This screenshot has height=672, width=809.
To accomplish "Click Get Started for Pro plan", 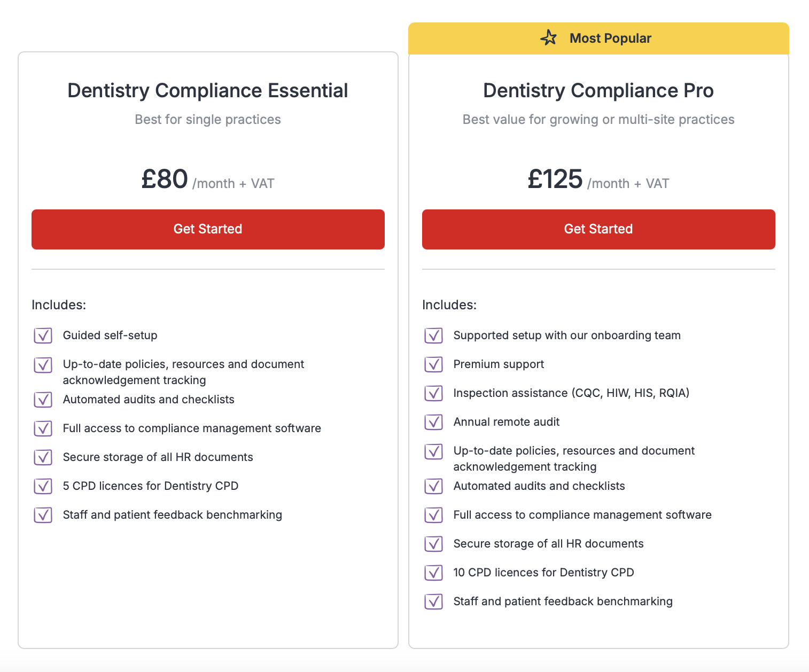I will tap(598, 229).
